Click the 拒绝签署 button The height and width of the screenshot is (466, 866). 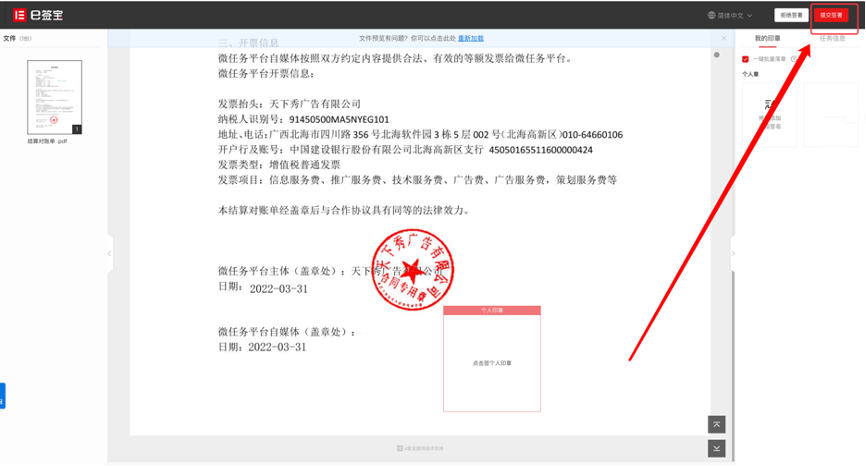(791, 15)
